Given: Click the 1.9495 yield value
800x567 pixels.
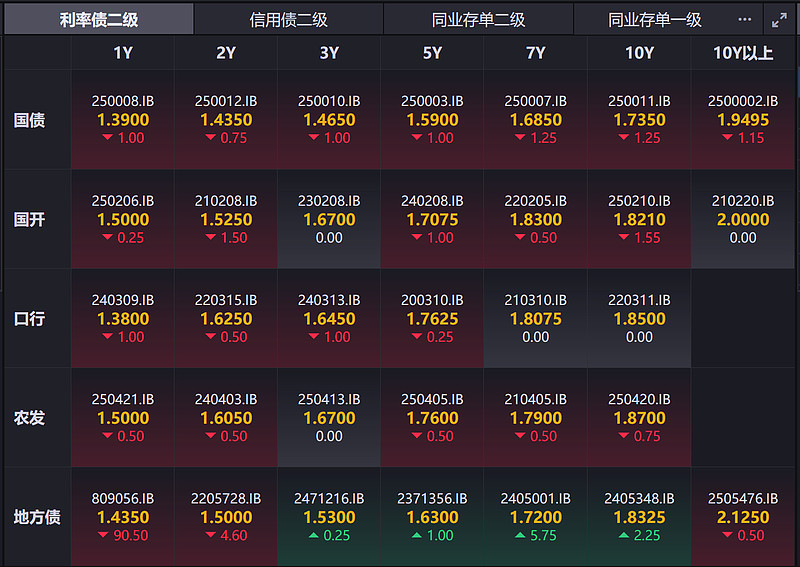Looking at the screenshot, I should pyautogui.click(x=743, y=120).
